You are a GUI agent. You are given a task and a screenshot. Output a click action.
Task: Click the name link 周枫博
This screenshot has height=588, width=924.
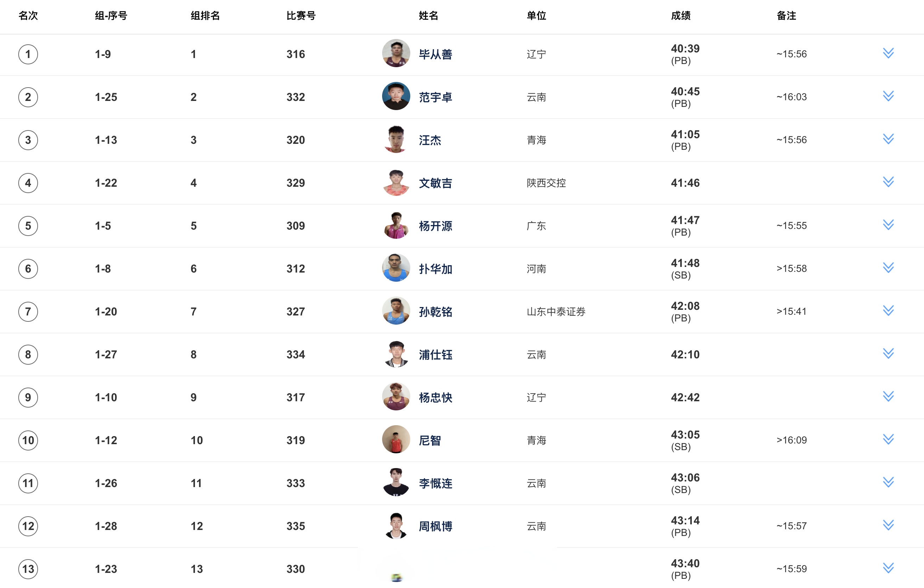point(435,526)
